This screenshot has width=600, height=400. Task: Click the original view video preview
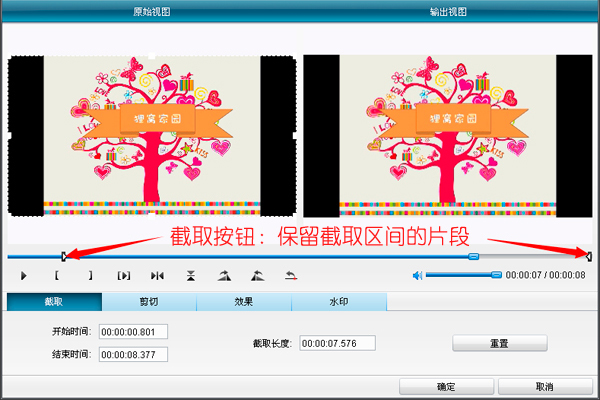pyautogui.click(x=152, y=136)
